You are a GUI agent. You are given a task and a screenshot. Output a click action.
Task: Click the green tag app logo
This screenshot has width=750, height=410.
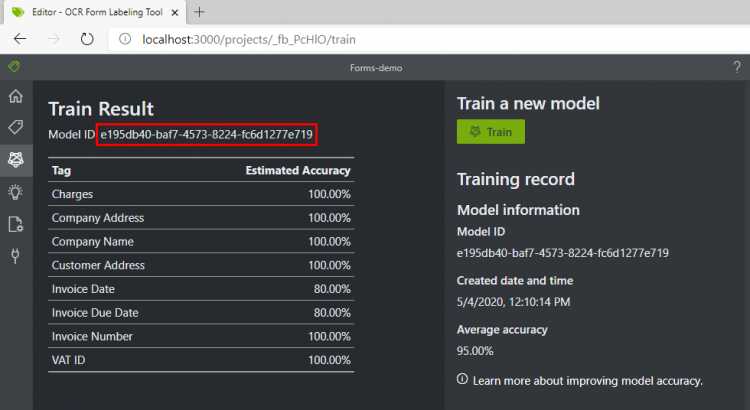[13, 68]
